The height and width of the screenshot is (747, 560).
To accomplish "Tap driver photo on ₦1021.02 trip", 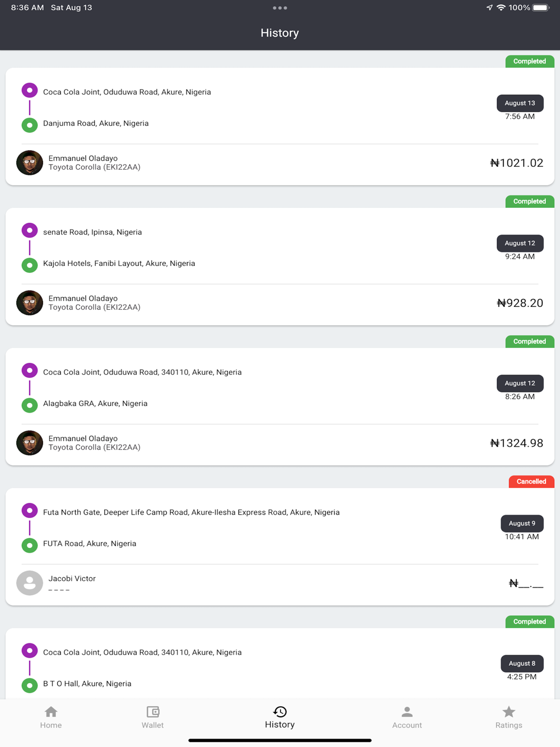I will (x=30, y=163).
